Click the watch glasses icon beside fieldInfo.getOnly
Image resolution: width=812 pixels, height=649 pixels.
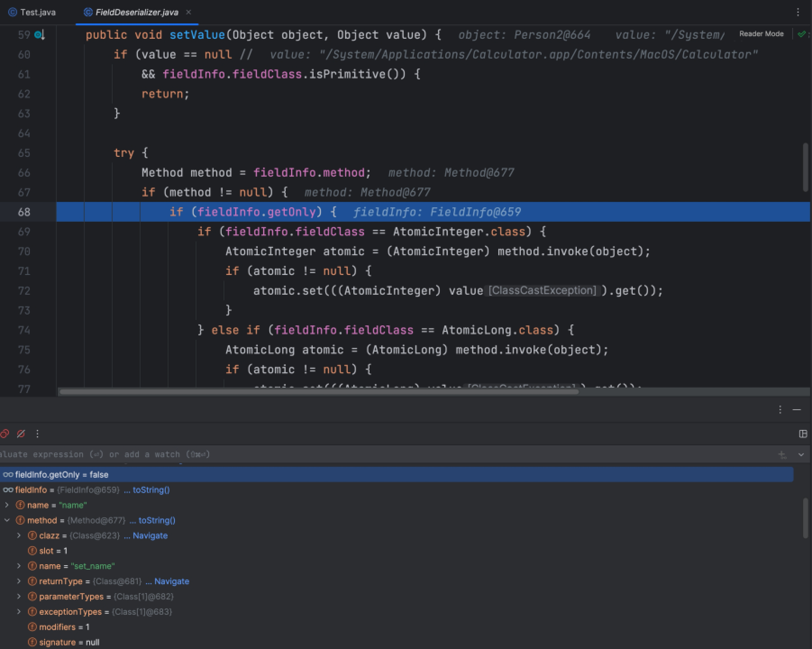[8, 475]
